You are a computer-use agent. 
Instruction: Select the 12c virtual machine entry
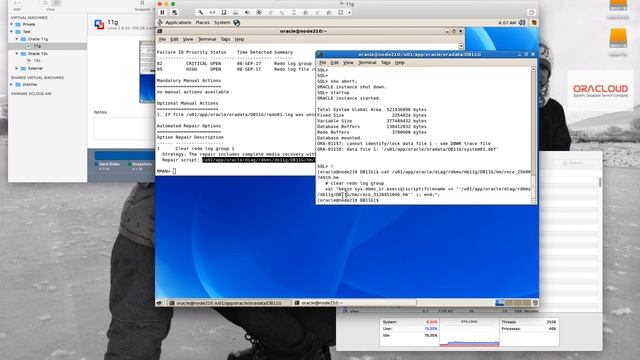37,61
